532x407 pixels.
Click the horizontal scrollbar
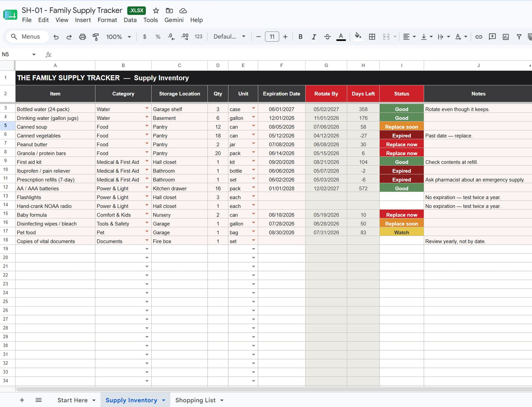[274, 389]
